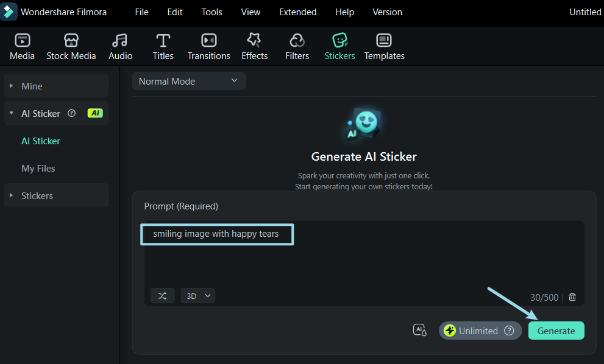Open the Effects panel icon

(254, 40)
